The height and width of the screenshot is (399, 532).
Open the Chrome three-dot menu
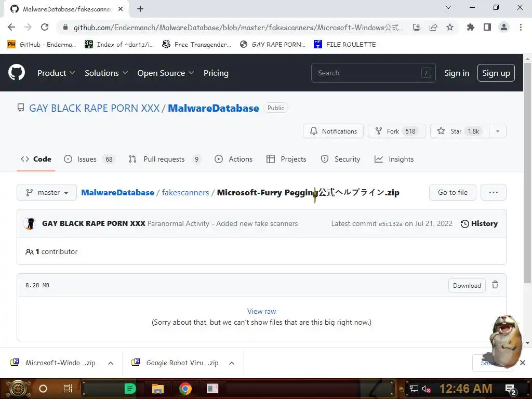(521, 27)
